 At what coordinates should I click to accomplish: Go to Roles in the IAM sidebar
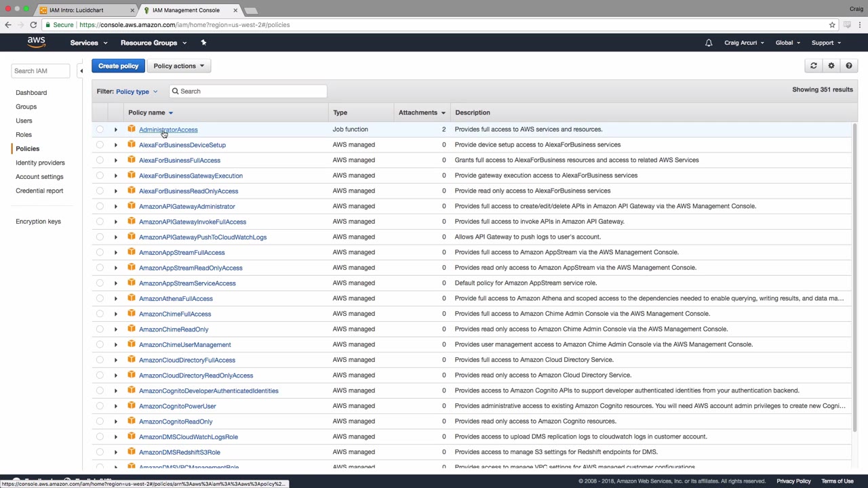[24, 134]
